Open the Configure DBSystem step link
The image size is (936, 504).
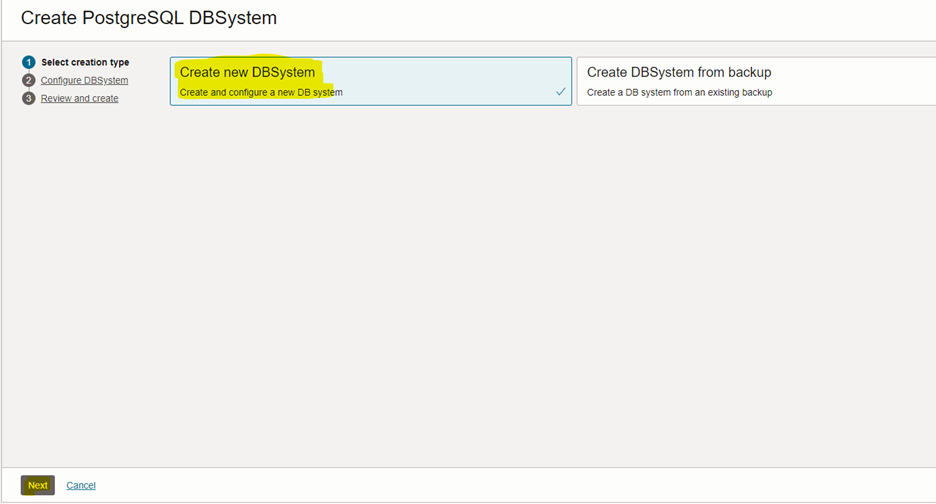point(84,80)
